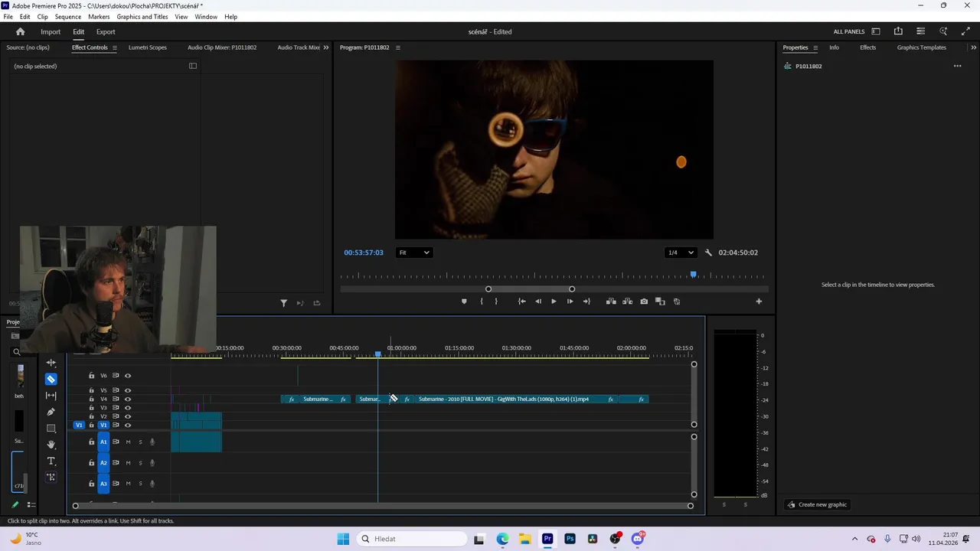Click the Quick Export share icon
Viewport: 980px width, 551px height.
[898, 31]
